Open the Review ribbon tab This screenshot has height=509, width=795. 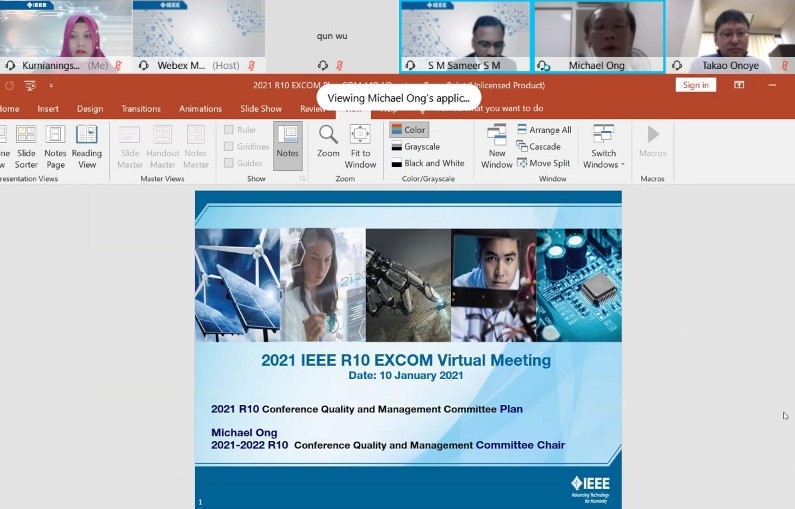[x=312, y=108]
